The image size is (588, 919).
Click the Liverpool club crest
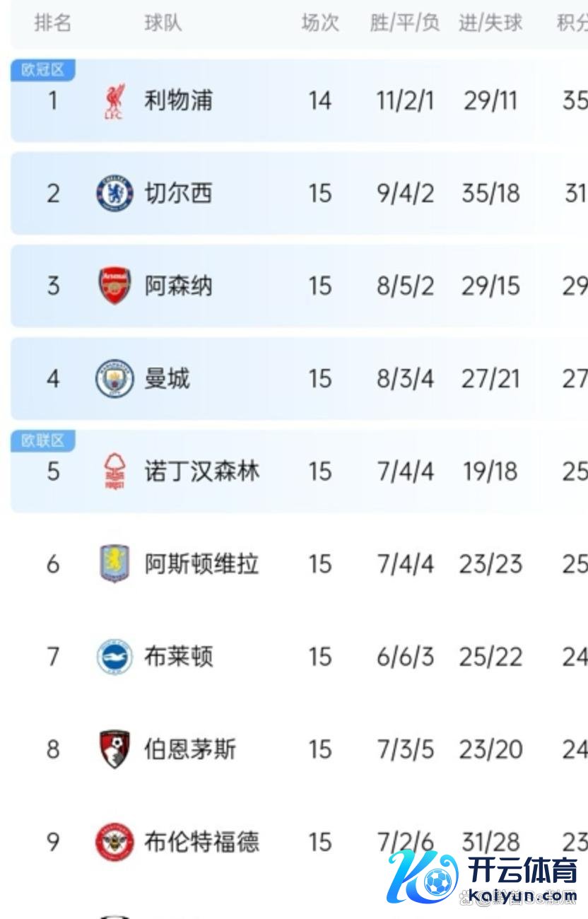point(114,101)
